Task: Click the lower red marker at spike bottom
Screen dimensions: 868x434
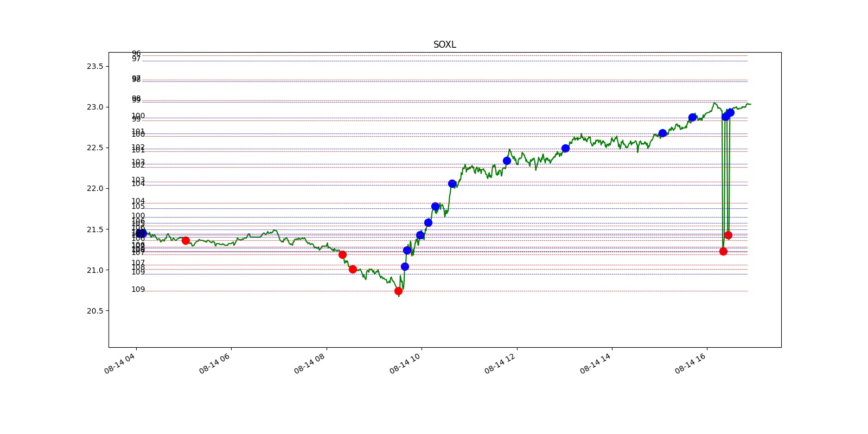Action: click(723, 251)
